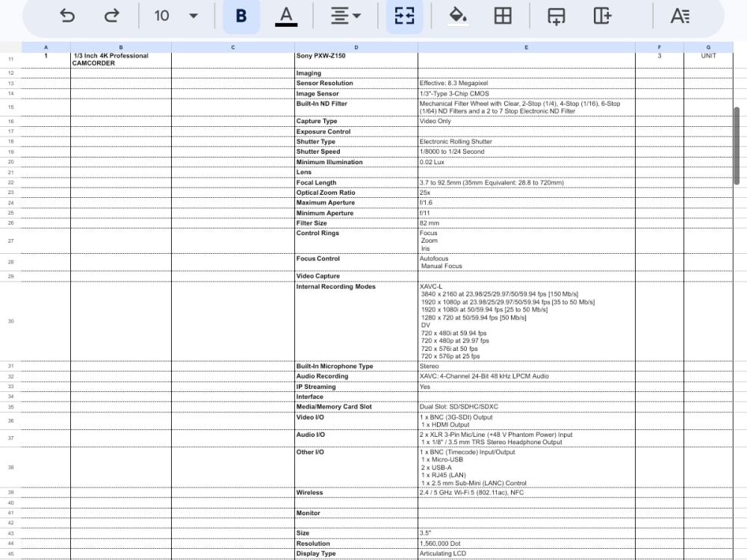Viewport: 747px width, 560px height.
Task: Select cell '1/8000 to 1/24 Second'
Action: point(527,152)
